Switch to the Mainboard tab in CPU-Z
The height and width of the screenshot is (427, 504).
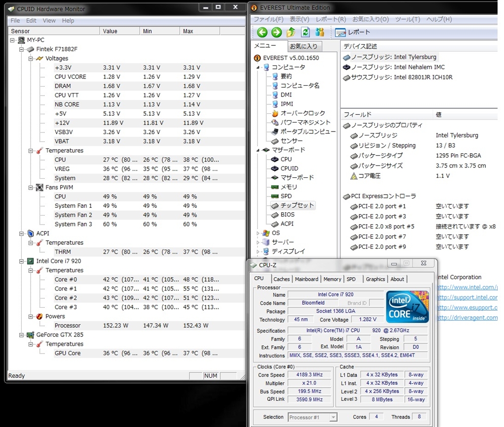307,279
